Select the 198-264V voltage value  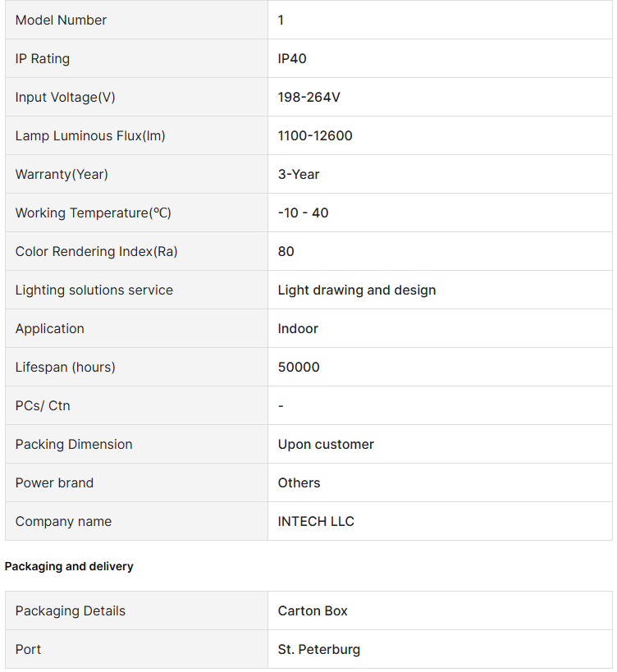click(308, 97)
